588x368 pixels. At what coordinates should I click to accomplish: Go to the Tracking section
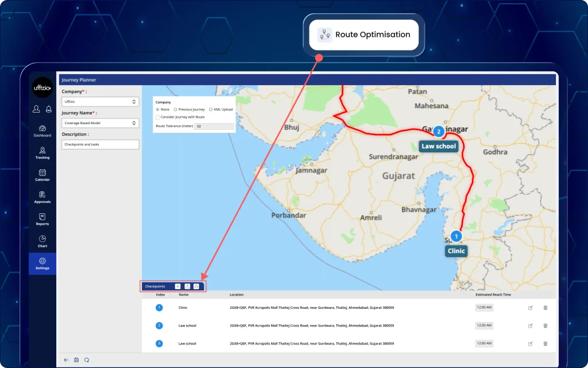(x=42, y=153)
